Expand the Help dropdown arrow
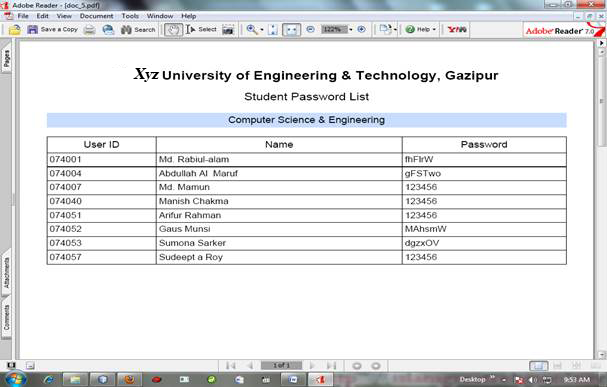607x387 pixels. coord(434,29)
